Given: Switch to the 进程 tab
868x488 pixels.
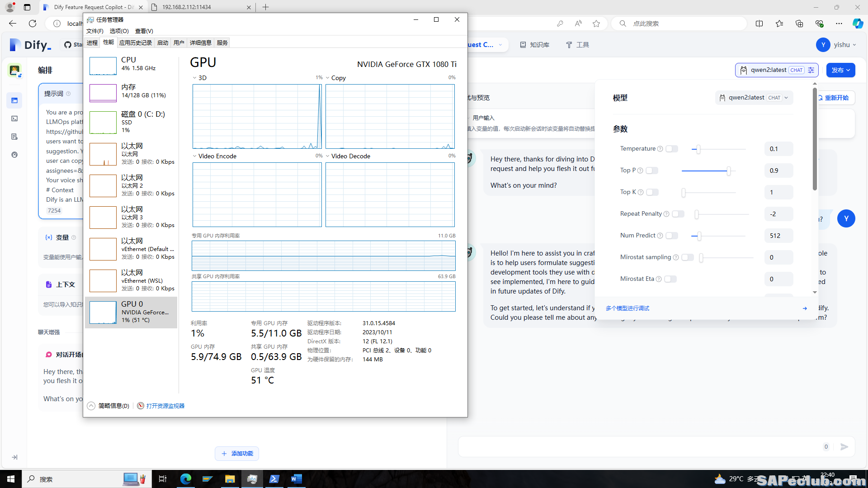Looking at the screenshot, I should pos(92,43).
